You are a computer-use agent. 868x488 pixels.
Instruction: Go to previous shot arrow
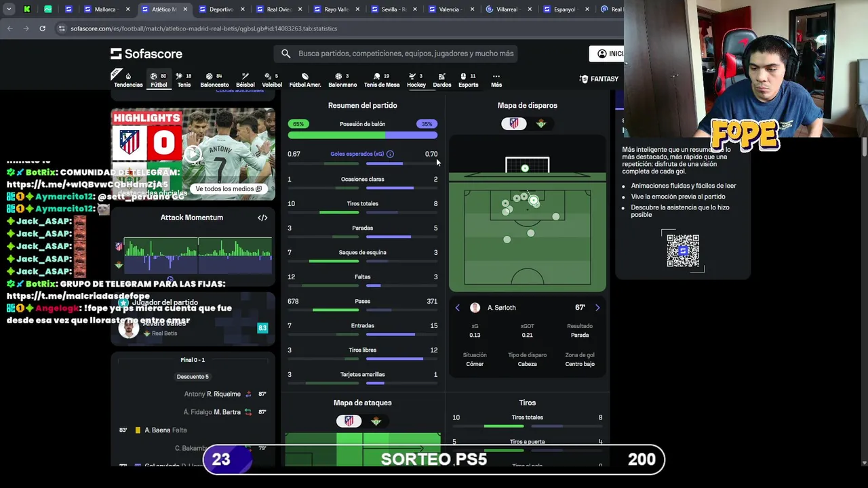tap(457, 308)
